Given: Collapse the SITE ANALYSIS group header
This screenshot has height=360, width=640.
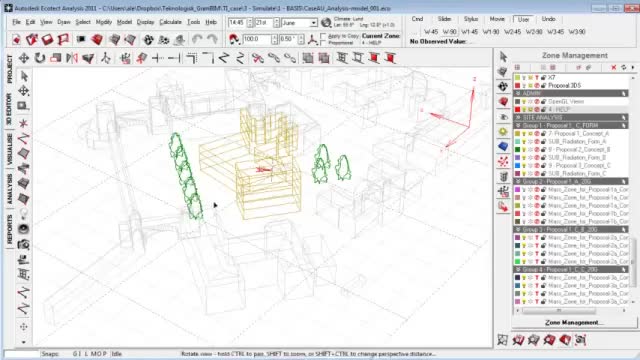Looking at the screenshot, I should click(571, 118).
